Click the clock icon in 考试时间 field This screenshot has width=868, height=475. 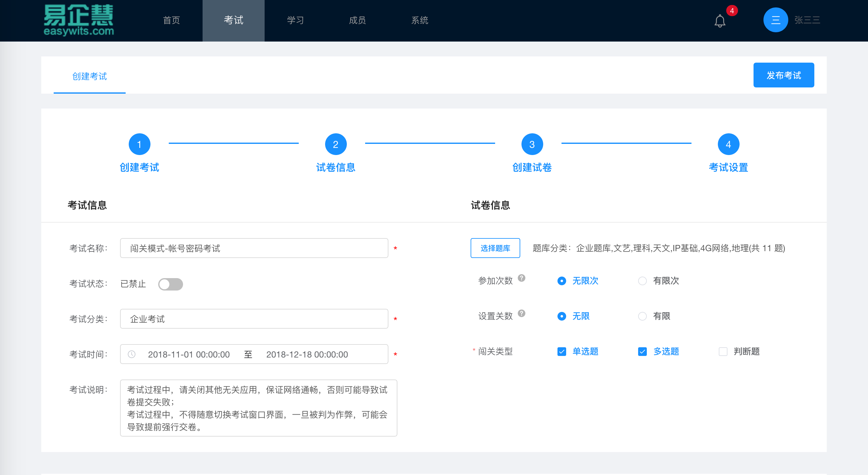point(132,354)
